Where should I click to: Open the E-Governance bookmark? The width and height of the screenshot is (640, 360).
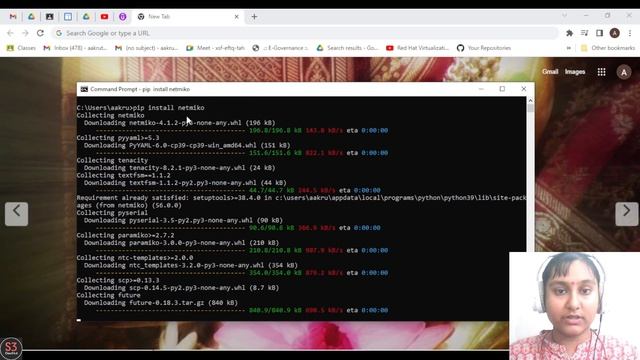280,48
